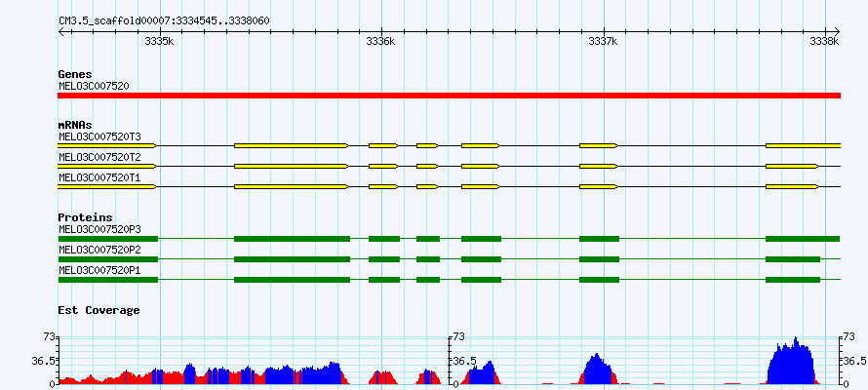868x390 pixels.
Task: Select the mRNAs track title
Action: click(x=75, y=125)
